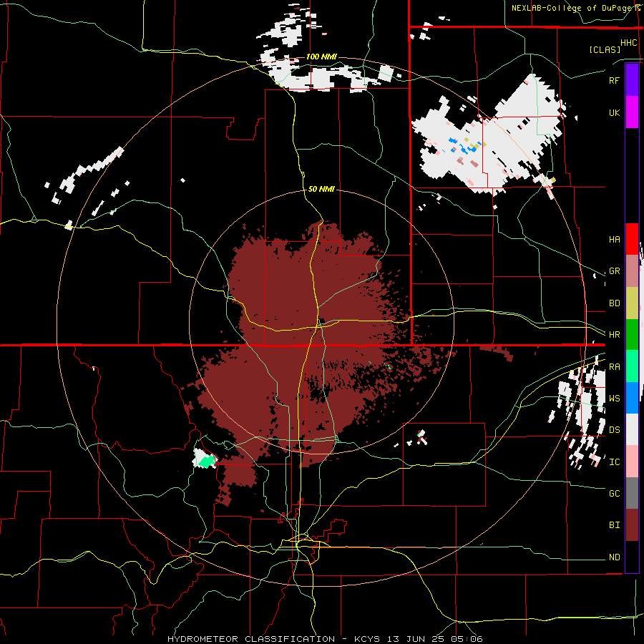644x644 pixels.
Task: Click the GC gray legend swatch
Action: click(632, 493)
